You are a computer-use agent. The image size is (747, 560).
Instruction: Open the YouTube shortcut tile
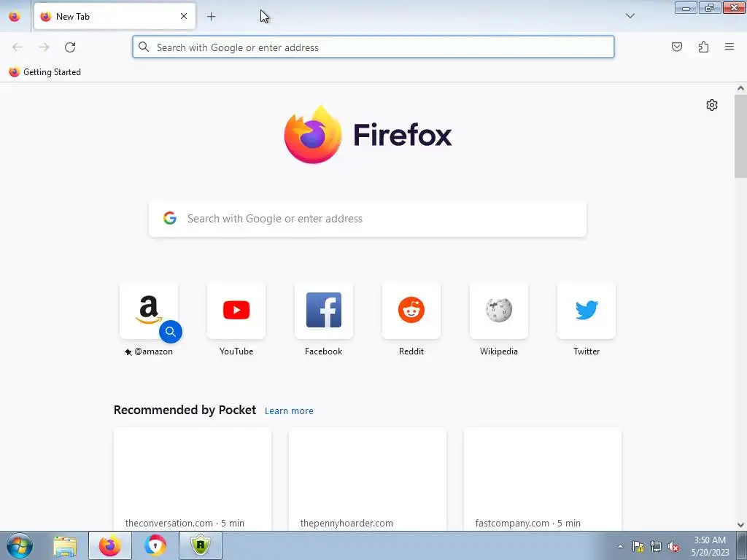pos(236,311)
